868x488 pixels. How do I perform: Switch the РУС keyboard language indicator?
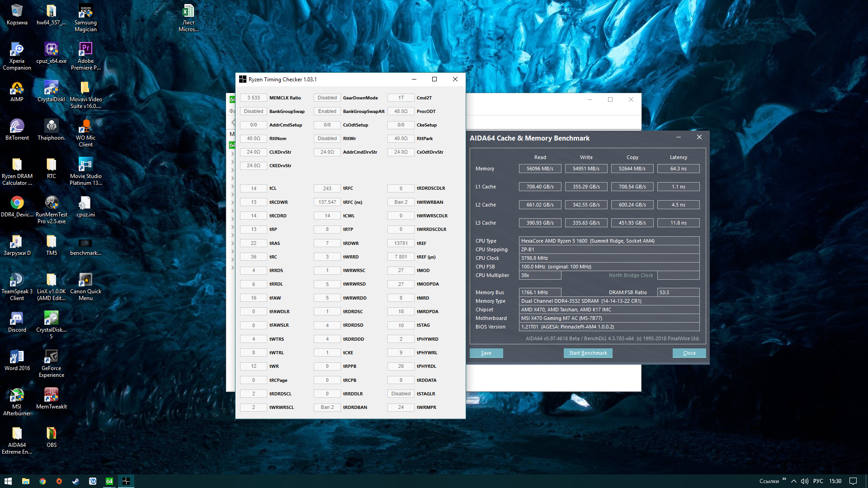coord(818,481)
